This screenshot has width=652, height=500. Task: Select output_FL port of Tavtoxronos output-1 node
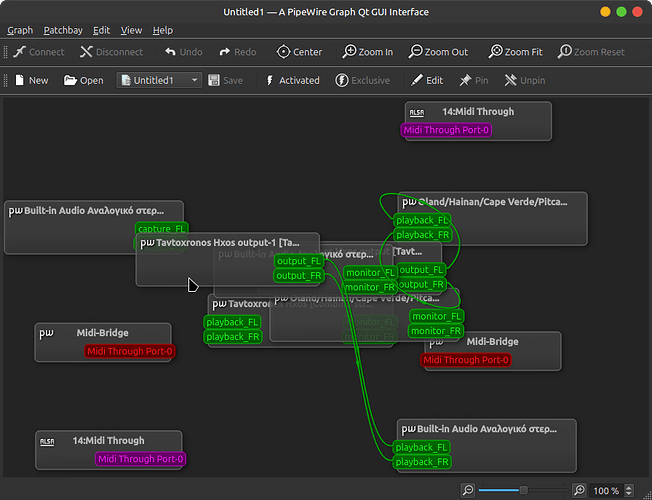click(299, 261)
